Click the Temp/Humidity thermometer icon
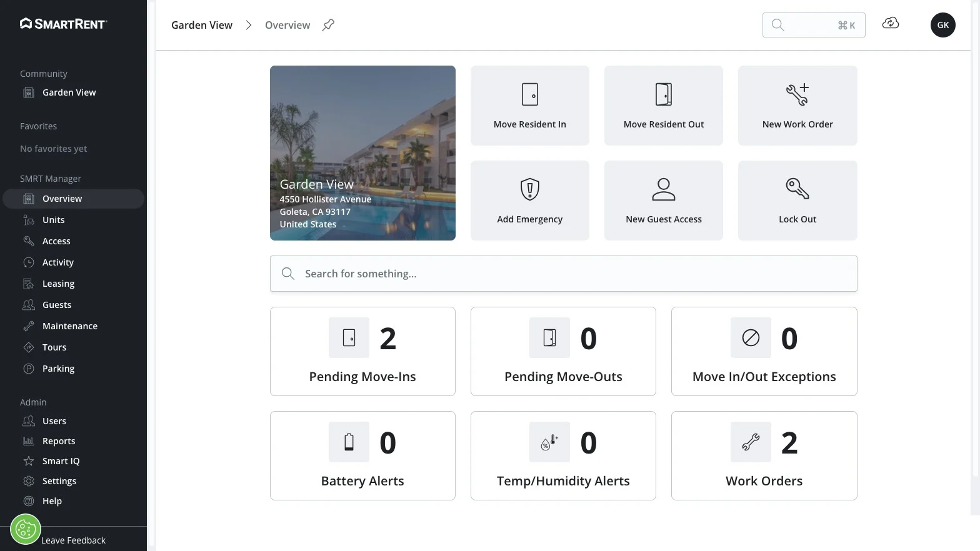 pyautogui.click(x=549, y=442)
